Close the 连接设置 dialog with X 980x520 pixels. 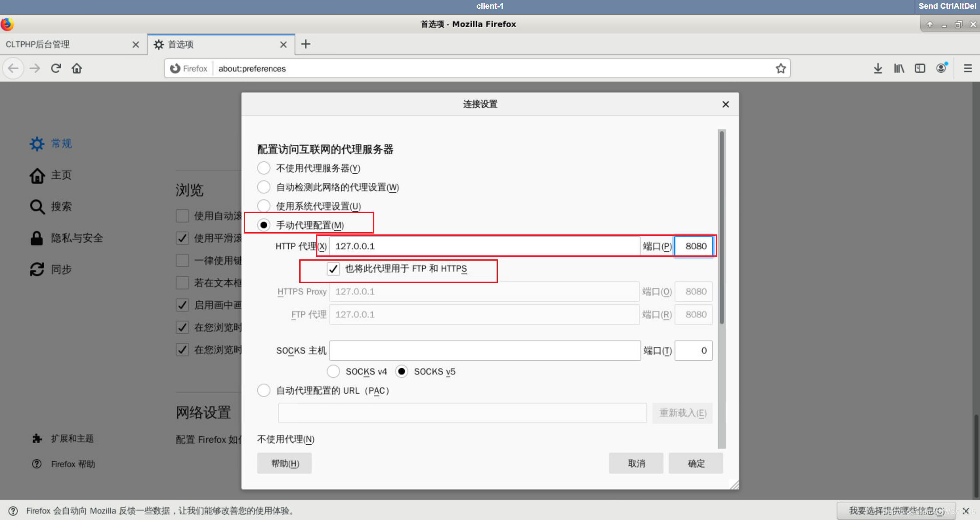[726, 104]
